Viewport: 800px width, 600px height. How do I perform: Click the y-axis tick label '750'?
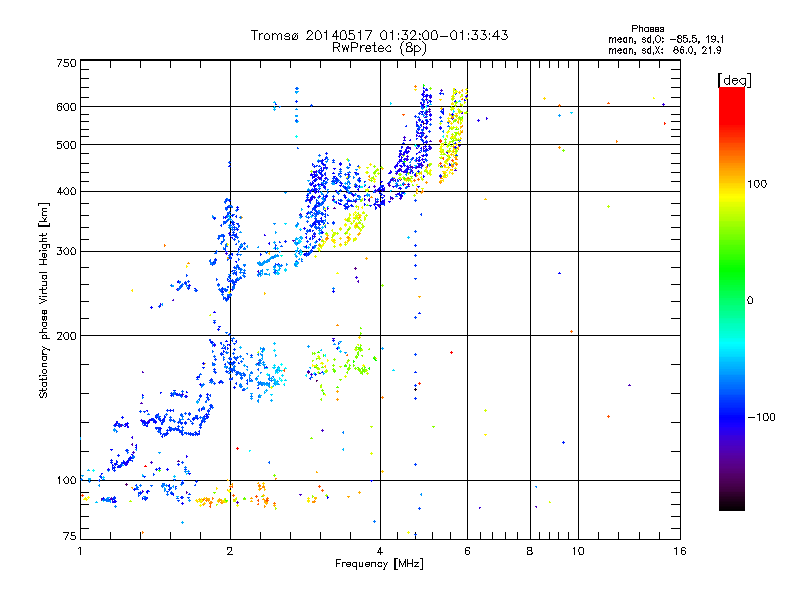(x=66, y=63)
